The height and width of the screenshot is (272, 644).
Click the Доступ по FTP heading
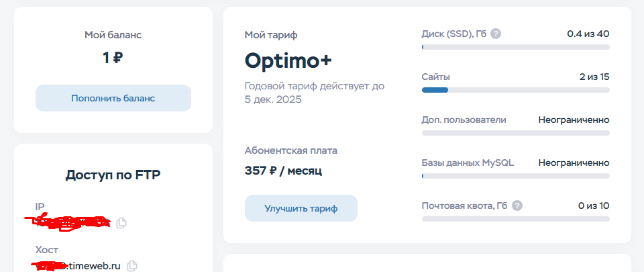click(x=113, y=175)
